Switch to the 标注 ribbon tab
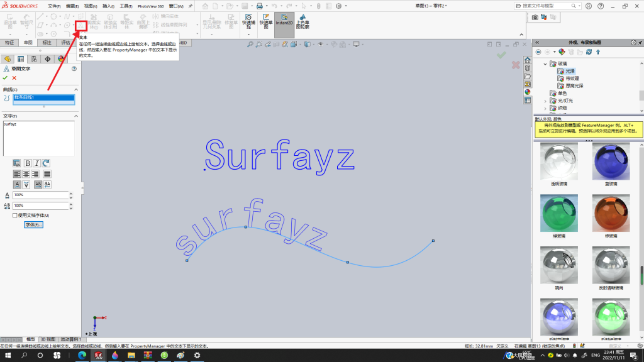This screenshot has width=644, height=362. (47, 43)
